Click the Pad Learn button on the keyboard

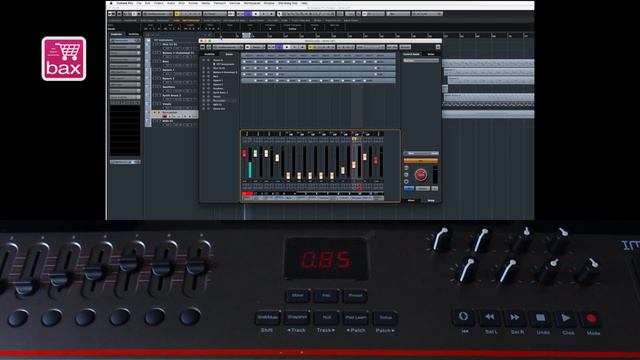(356, 318)
